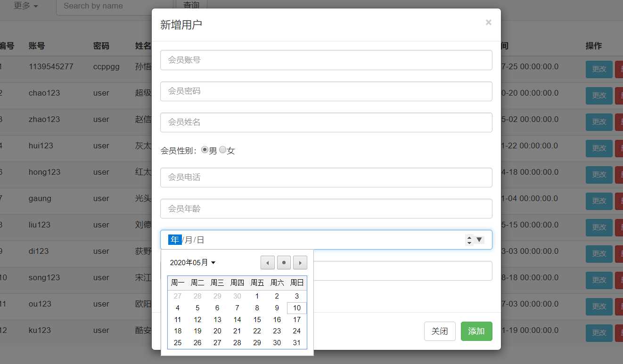623x364 pixels.
Task: Click 更改 for the hui123 row
Action: [599, 148]
